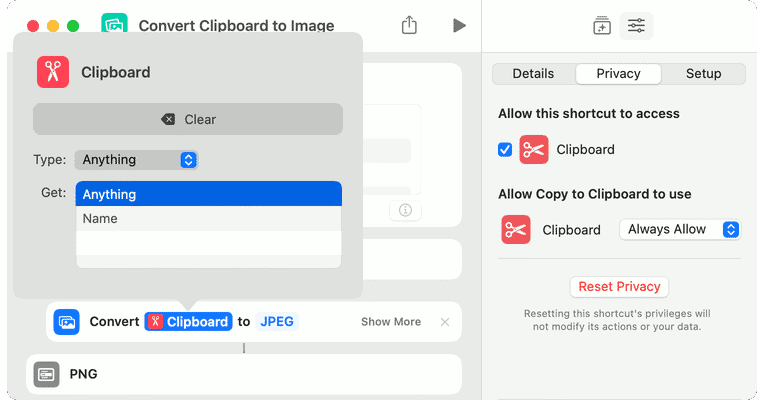
Task: Select the PNG text field
Action: point(244,374)
